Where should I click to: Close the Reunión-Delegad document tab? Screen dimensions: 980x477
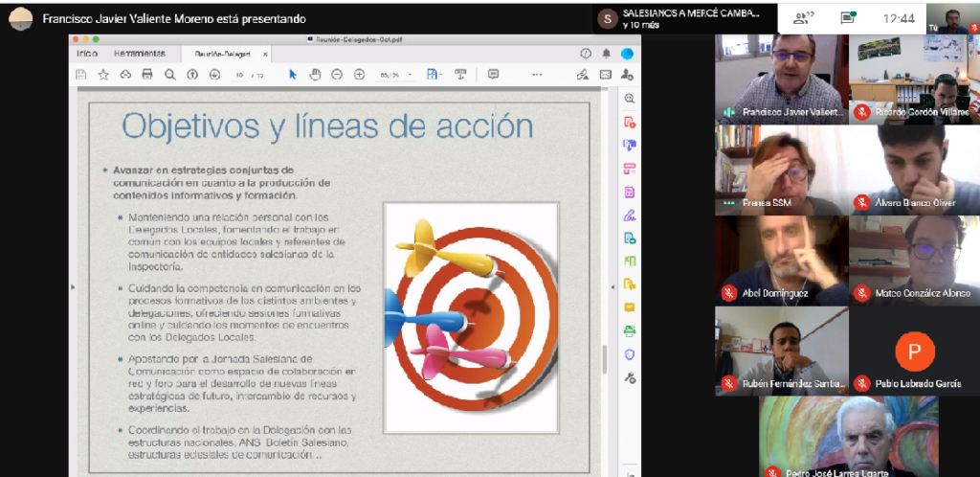click(265, 55)
